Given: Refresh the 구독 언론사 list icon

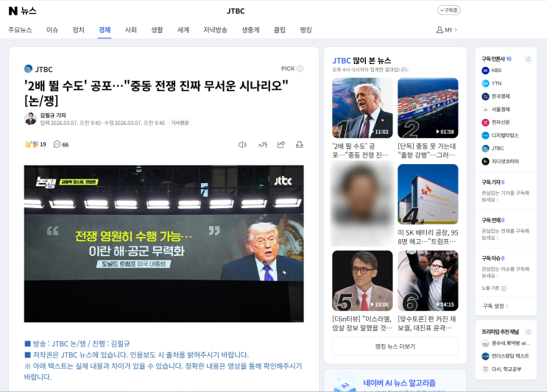Looking at the screenshot, I should 528,60.
